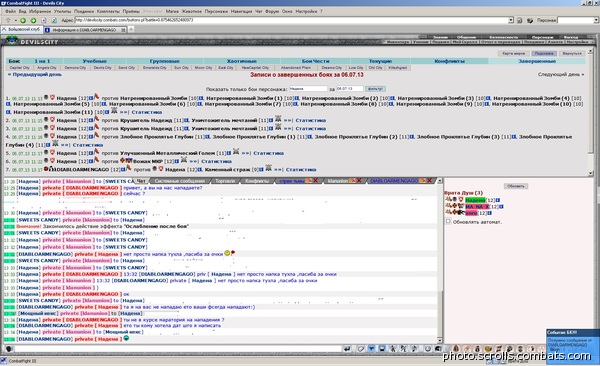Expand the Персонаж combo box arrow
600x366 pixels.
pyautogui.click(x=596, y=20)
